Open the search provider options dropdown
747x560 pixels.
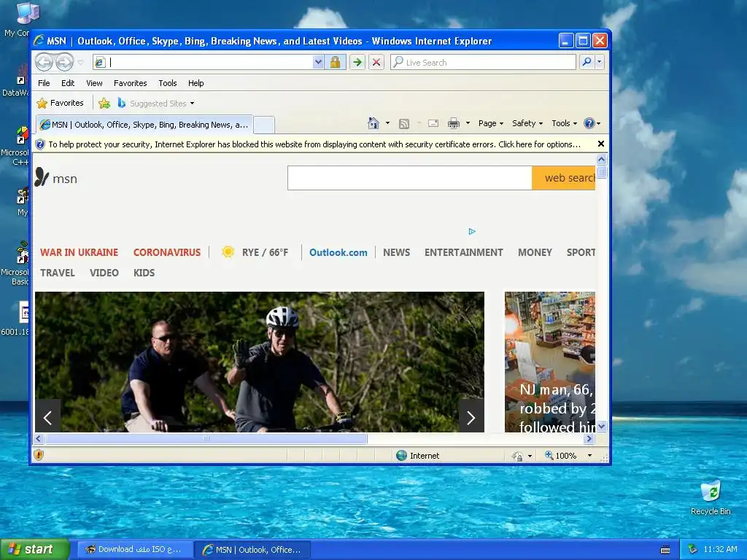click(600, 62)
